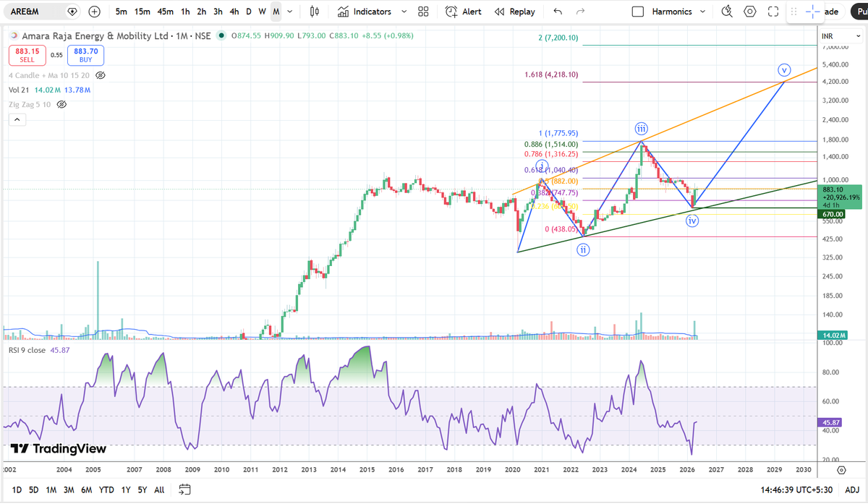Screen dimensions: 868x504
Task: Set date range to 5D
Action: 34,490
